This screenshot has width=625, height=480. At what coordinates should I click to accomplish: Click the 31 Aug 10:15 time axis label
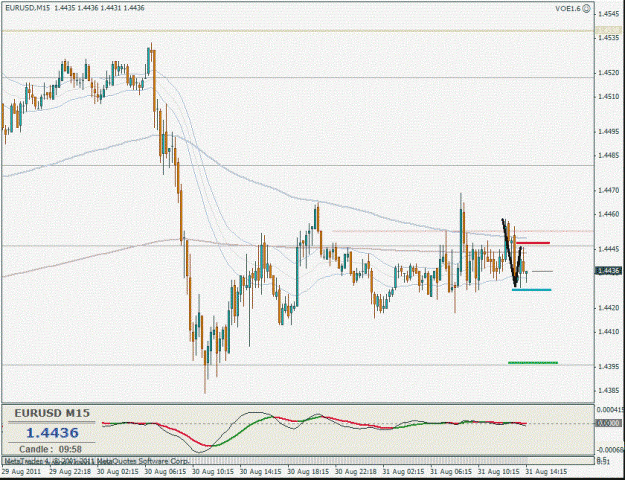pos(499,471)
